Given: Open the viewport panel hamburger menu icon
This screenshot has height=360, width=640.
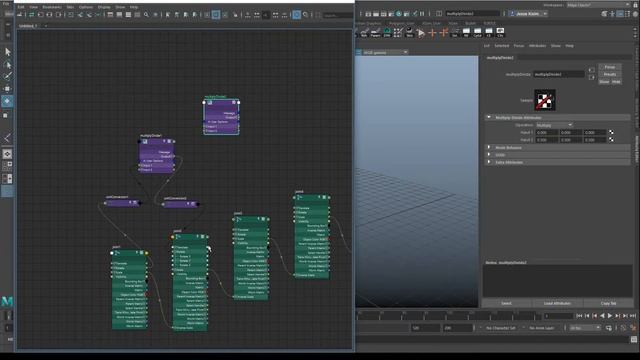Looking at the screenshot, I should pyautogui.click(x=358, y=52).
